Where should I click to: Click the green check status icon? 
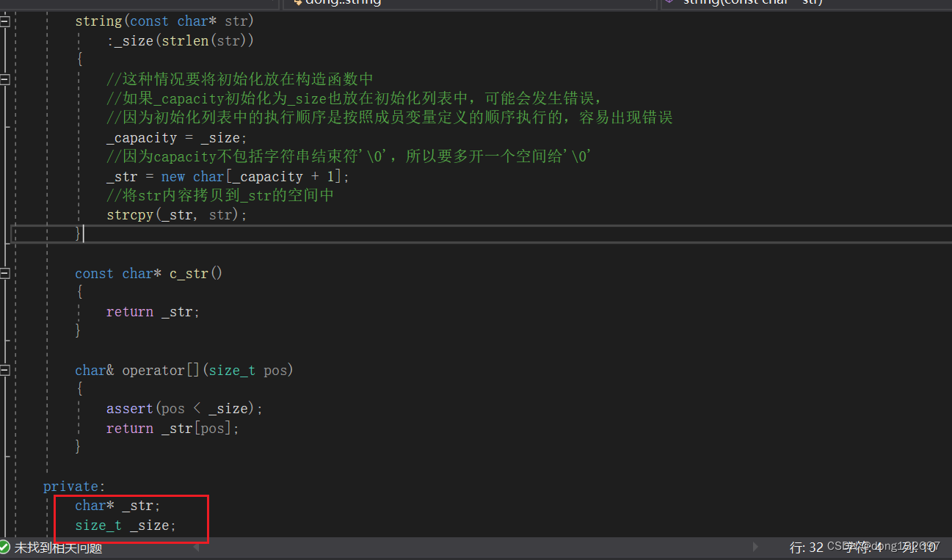point(5,548)
